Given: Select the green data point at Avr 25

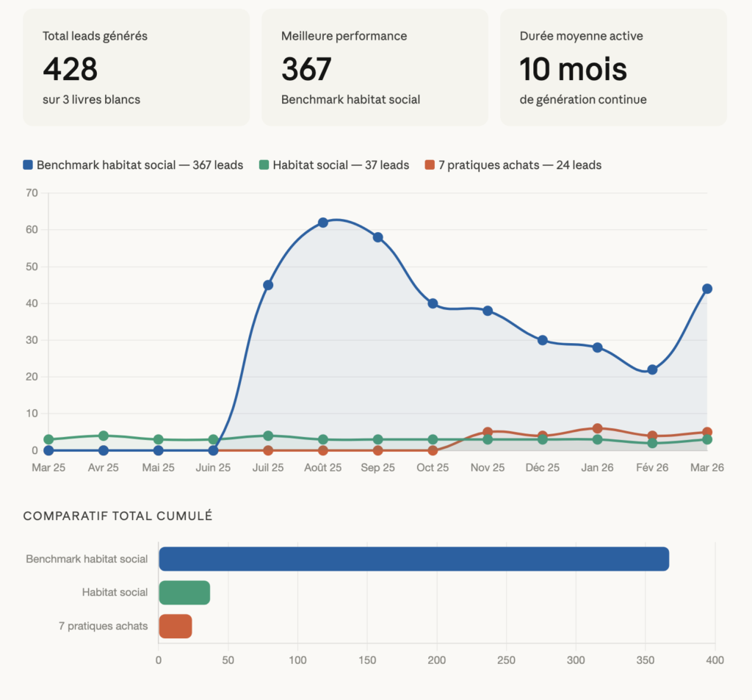Looking at the screenshot, I should click(104, 436).
